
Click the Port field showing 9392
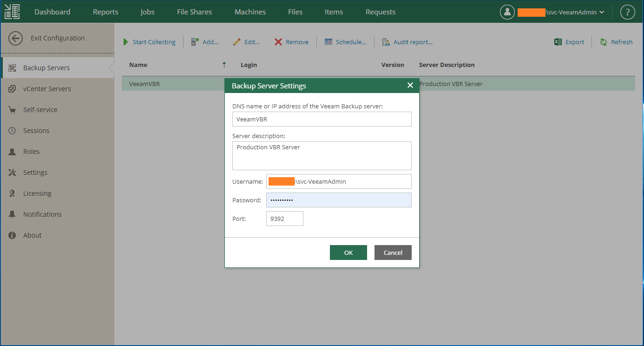click(x=285, y=219)
